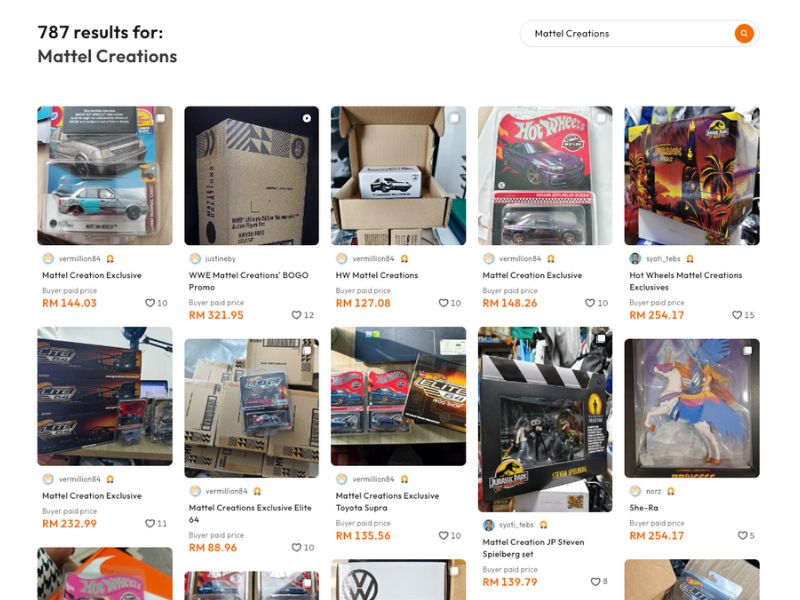Focus the Mattel Creations search field
This screenshot has width=800, height=600.
pos(630,34)
